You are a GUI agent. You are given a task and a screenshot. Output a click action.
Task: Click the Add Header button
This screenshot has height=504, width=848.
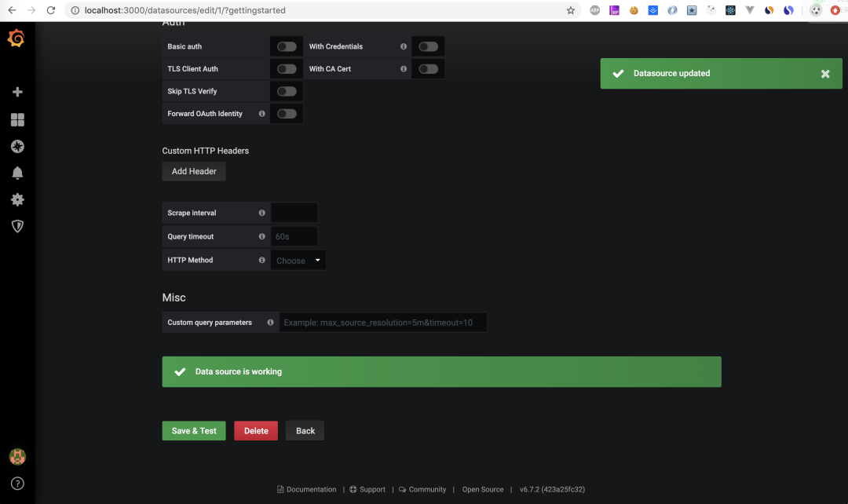tap(194, 171)
